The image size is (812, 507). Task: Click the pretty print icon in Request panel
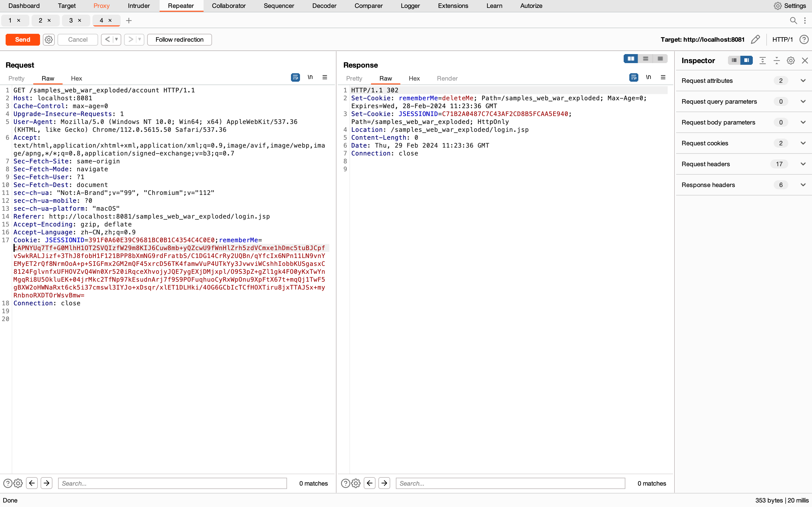tap(295, 78)
